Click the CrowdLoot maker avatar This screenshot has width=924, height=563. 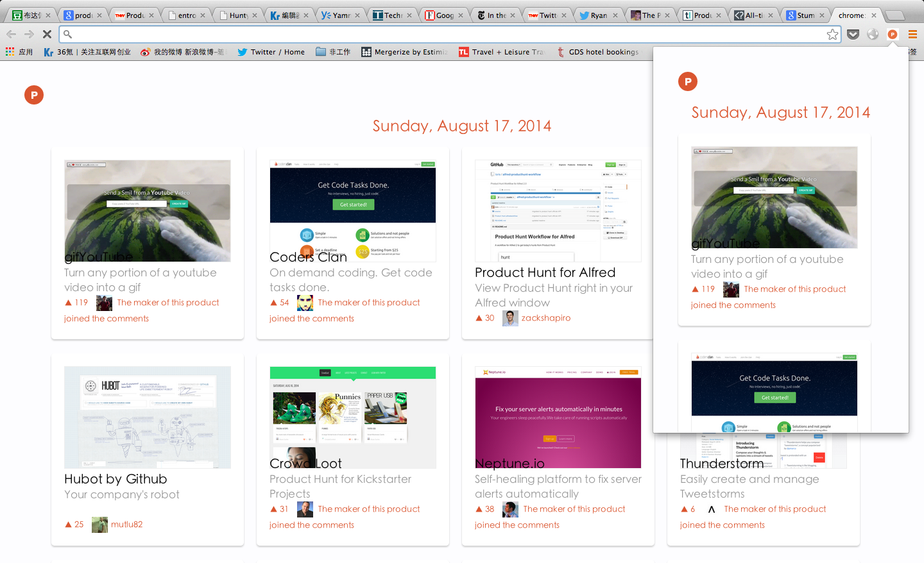coord(305,509)
